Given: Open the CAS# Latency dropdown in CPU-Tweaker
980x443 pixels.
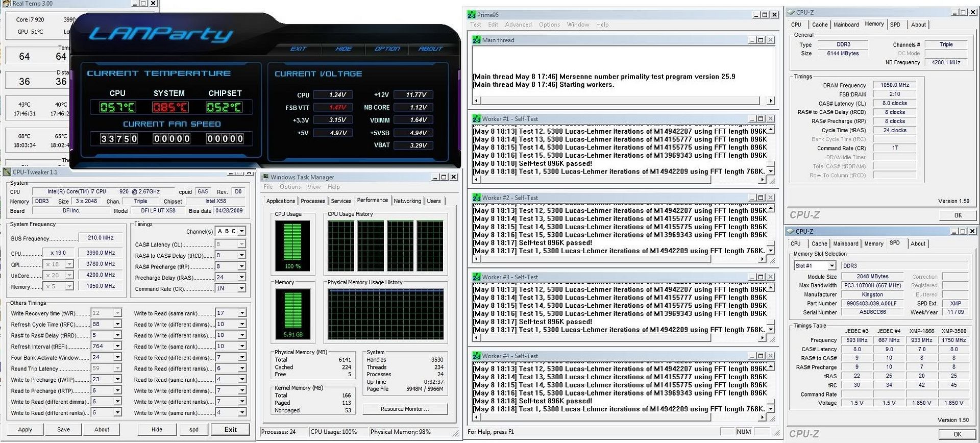Looking at the screenshot, I should click(241, 244).
